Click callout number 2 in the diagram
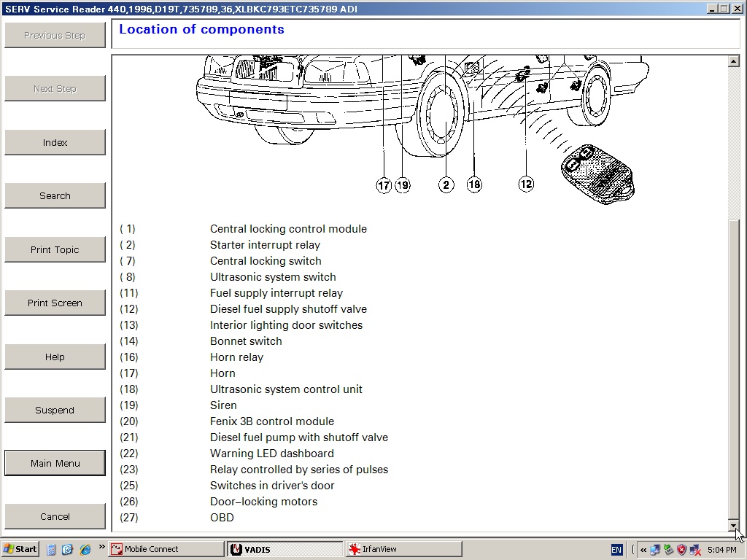This screenshot has height=560, width=747. (446, 184)
